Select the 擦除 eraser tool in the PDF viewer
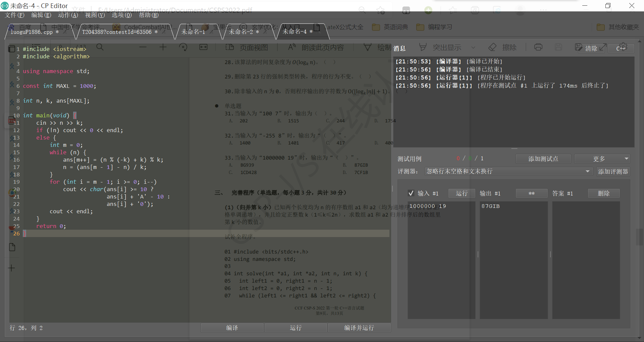This screenshot has height=342, width=644. pyautogui.click(x=502, y=47)
